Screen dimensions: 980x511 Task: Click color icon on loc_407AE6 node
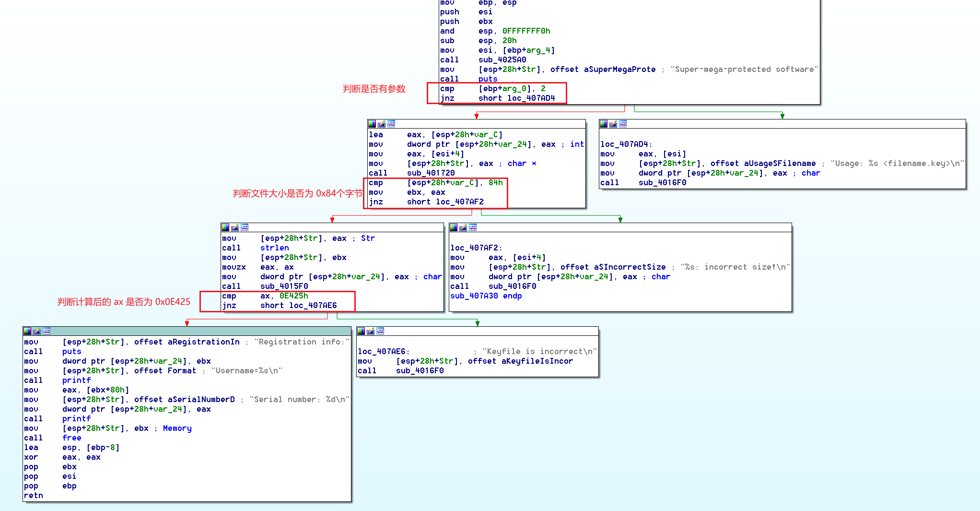pos(361,331)
